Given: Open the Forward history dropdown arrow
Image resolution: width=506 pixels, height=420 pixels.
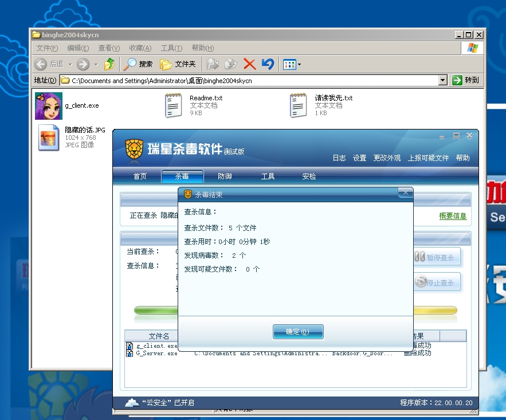Looking at the screenshot, I should tap(96, 65).
